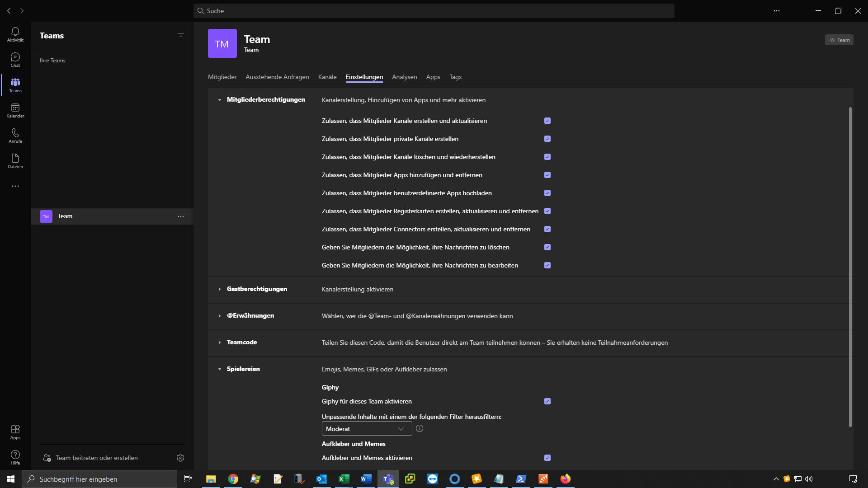Expand the @Erwähnungen section
The image size is (868, 488).
[220, 316]
